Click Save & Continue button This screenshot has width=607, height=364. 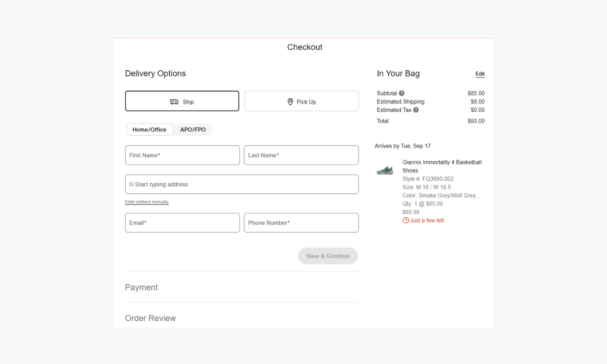(x=328, y=256)
